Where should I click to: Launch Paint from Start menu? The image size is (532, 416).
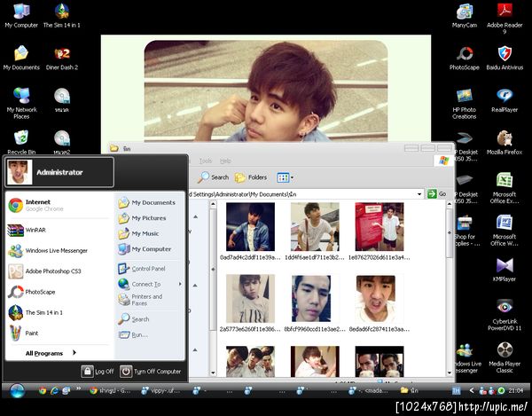pyautogui.click(x=59, y=334)
